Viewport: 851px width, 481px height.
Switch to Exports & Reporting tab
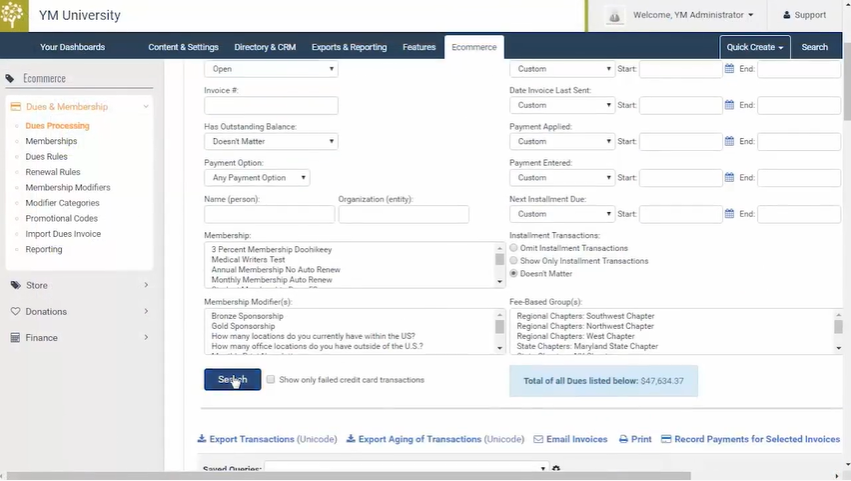349,47
